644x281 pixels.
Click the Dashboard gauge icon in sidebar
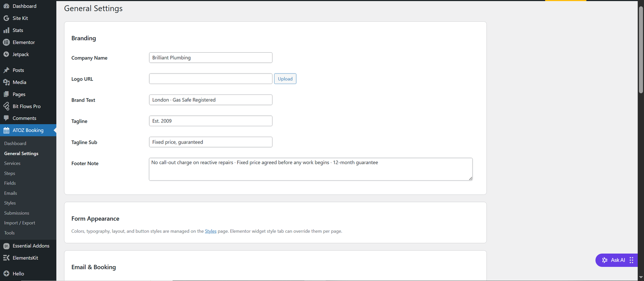click(x=6, y=6)
